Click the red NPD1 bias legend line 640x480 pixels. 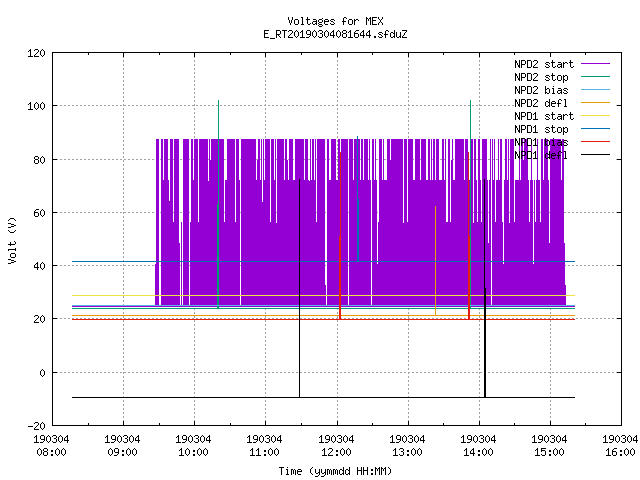coord(595,142)
